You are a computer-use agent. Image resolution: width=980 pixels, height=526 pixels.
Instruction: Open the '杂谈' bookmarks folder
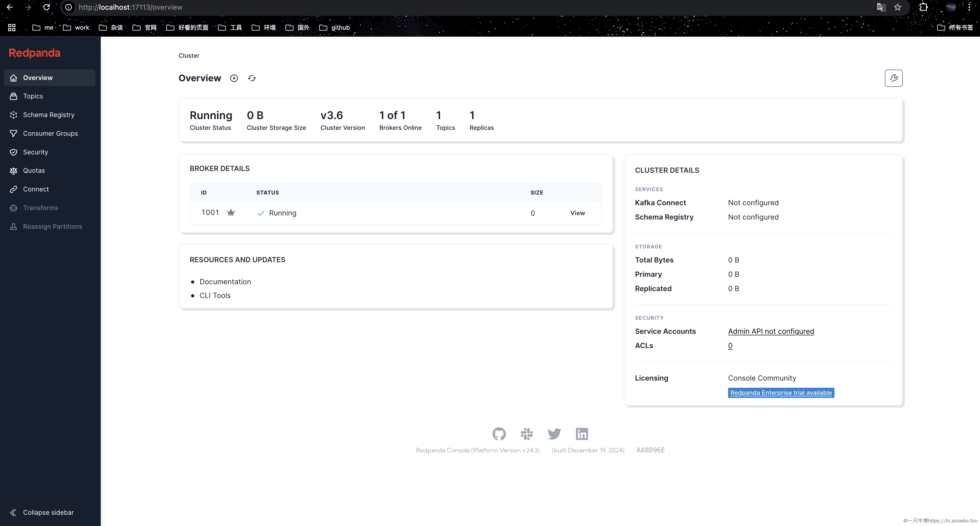pyautogui.click(x=111, y=27)
